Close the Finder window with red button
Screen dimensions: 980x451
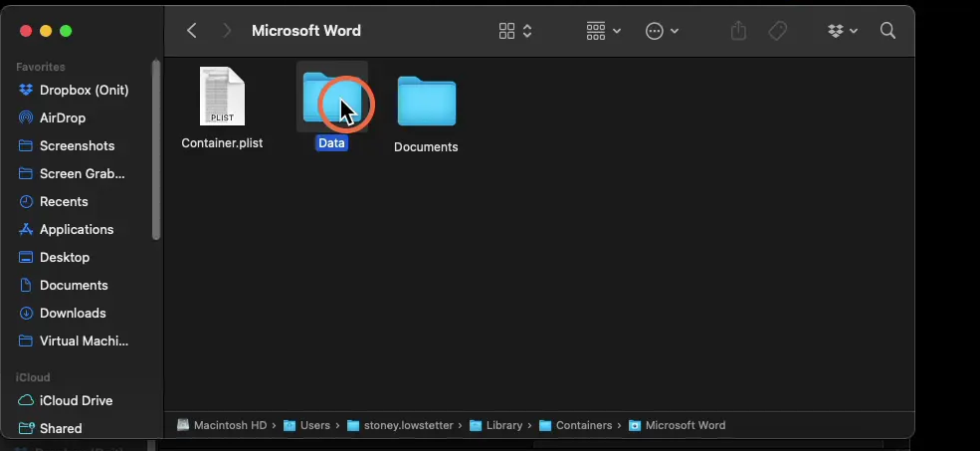tap(26, 31)
